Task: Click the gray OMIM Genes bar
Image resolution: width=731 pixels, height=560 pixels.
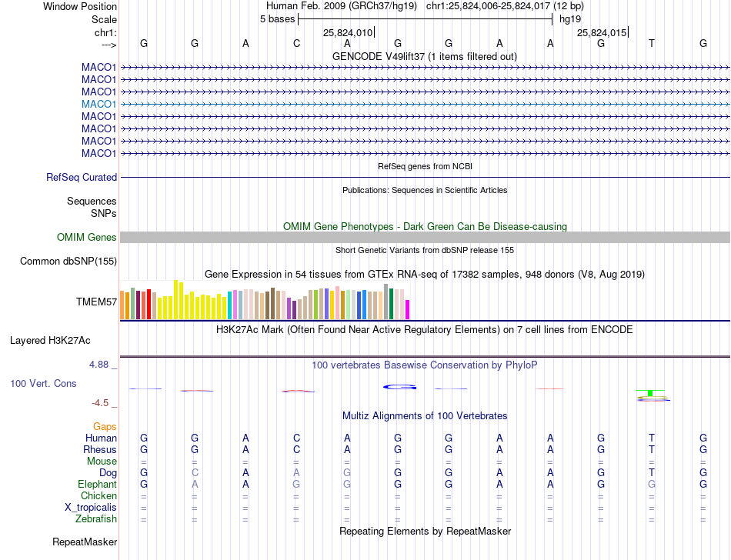Action: 425,237
